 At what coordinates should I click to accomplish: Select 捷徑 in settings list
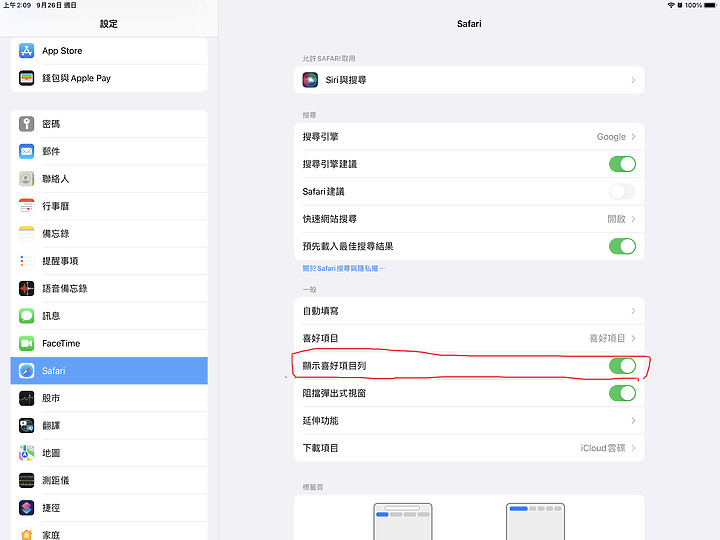point(109,507)
